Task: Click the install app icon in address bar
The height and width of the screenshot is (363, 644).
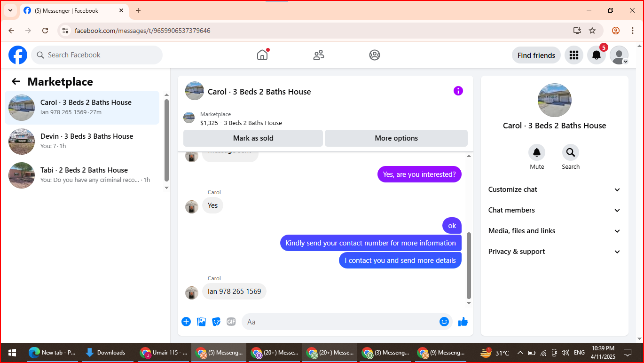Action: coord(577,31)
